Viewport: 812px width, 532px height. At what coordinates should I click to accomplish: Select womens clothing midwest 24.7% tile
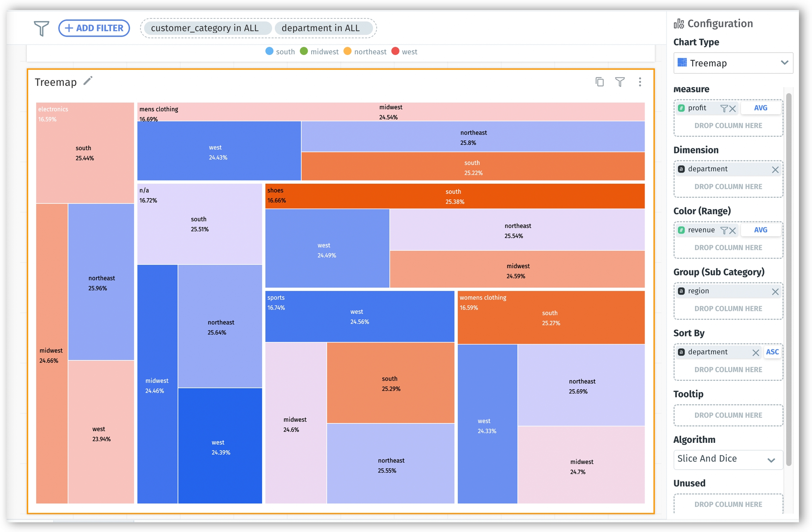pos(581,465)
